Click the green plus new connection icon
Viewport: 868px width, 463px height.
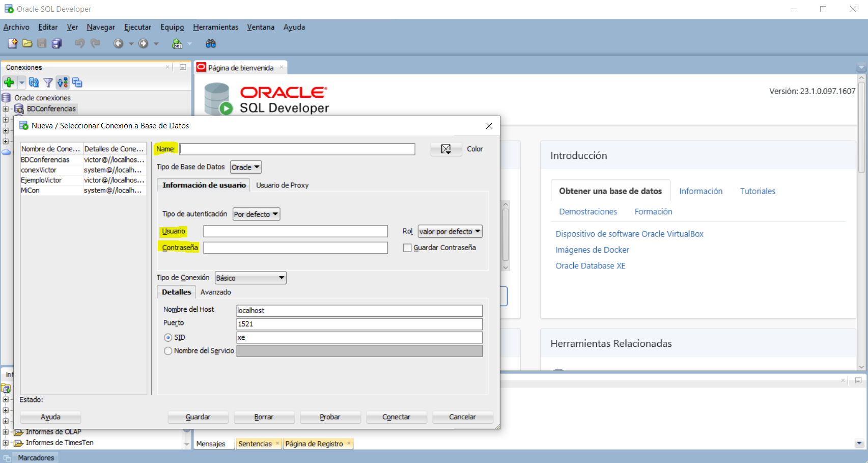[x=9, y=83]
